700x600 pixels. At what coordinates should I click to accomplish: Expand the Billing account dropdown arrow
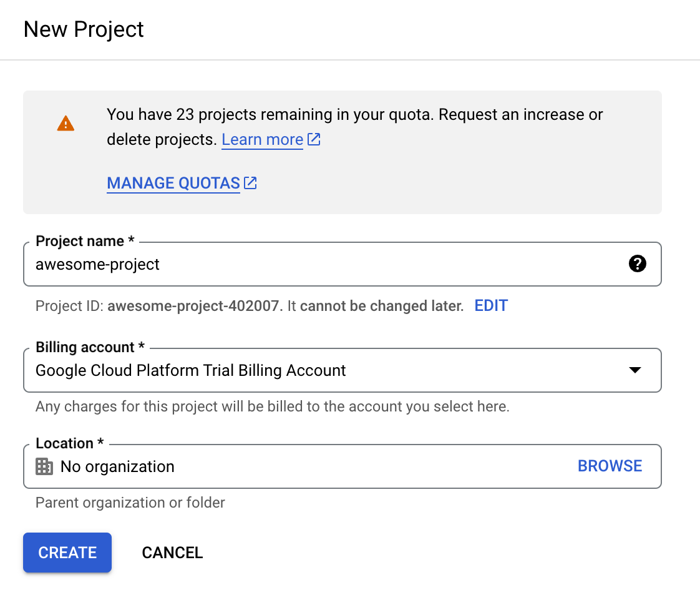point(634,370)
